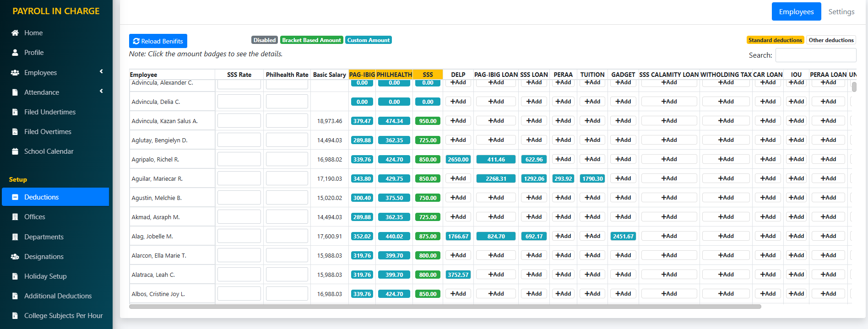Click the Home icon in sidebar
Viewport: 868px width, 329px height.
tap(15, 33)
